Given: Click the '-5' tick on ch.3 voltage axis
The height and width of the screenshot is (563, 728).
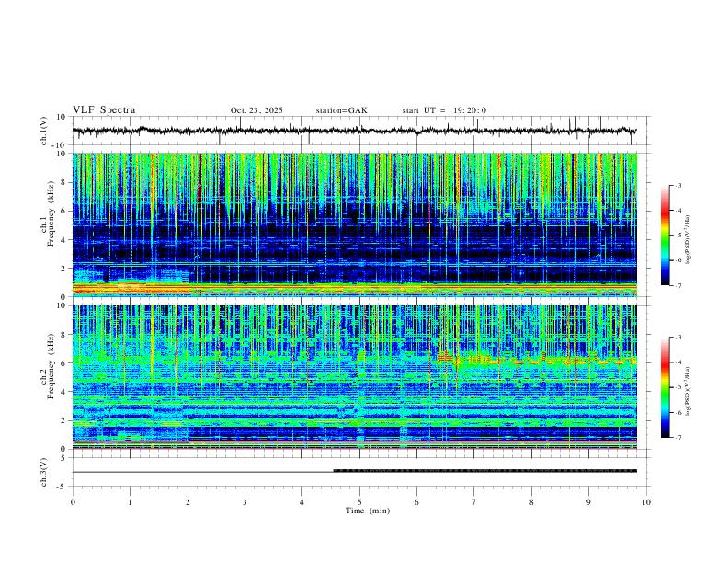Looking at the screenshot, I should pos(62,487).
